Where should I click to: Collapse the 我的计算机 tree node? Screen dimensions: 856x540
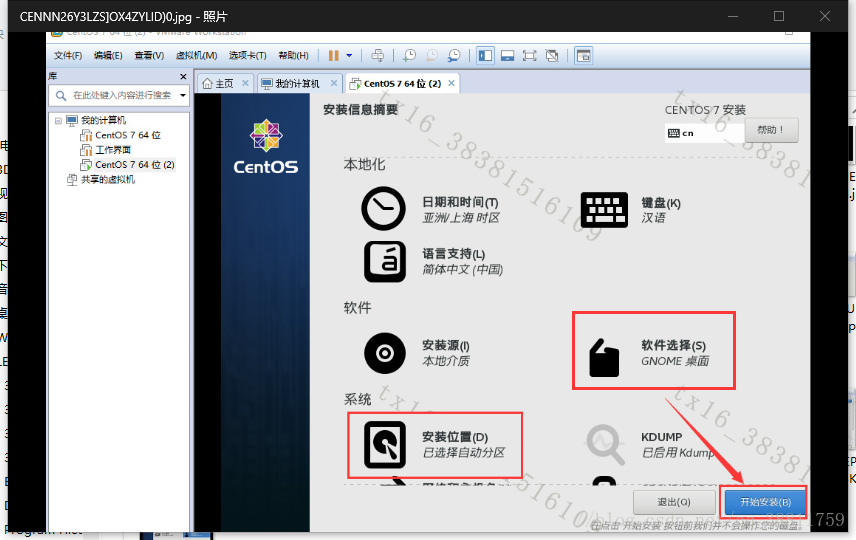58,121
